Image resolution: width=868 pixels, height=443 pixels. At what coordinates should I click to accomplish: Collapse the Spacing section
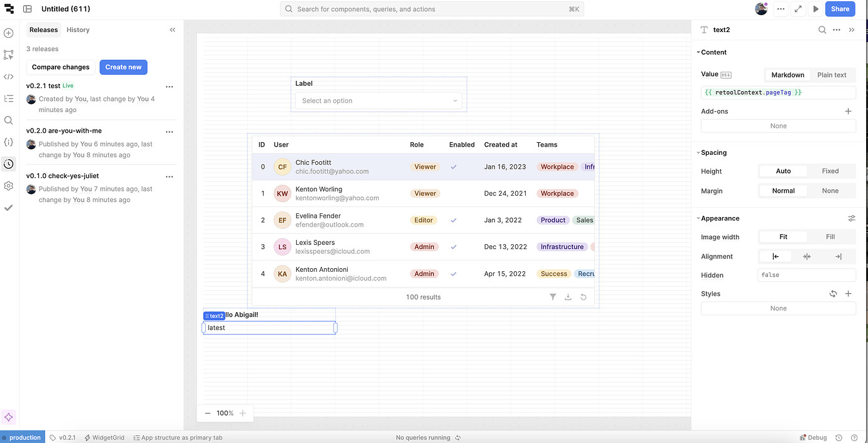pos(713,153)
